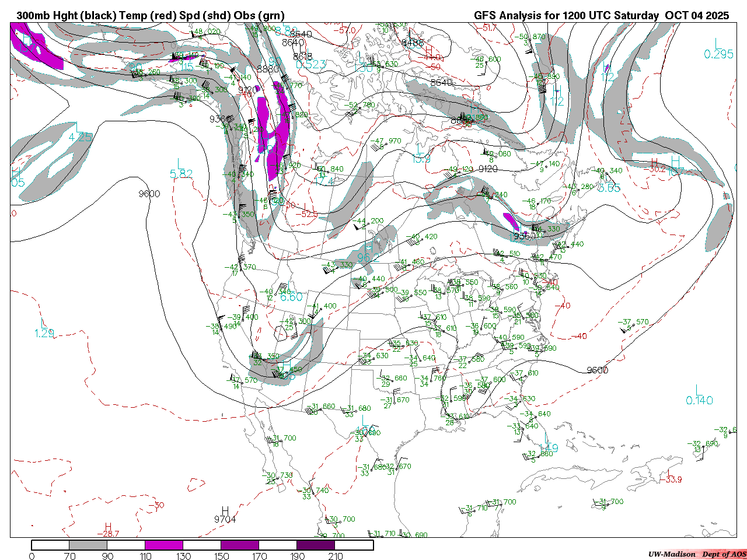747x560 pixels.
Task: Click the cyan '1.29' minimum label
Action: click(x=44, y=333)
